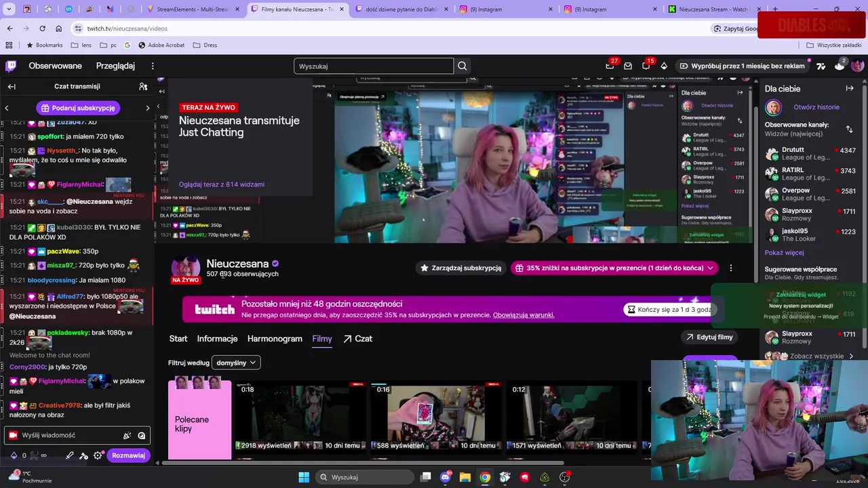Open the whispers envelope icon

pos(628,66)
